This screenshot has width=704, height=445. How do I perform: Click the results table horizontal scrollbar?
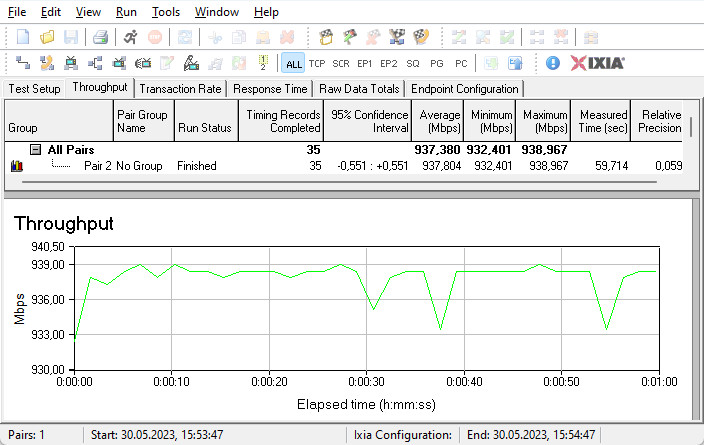339,182
